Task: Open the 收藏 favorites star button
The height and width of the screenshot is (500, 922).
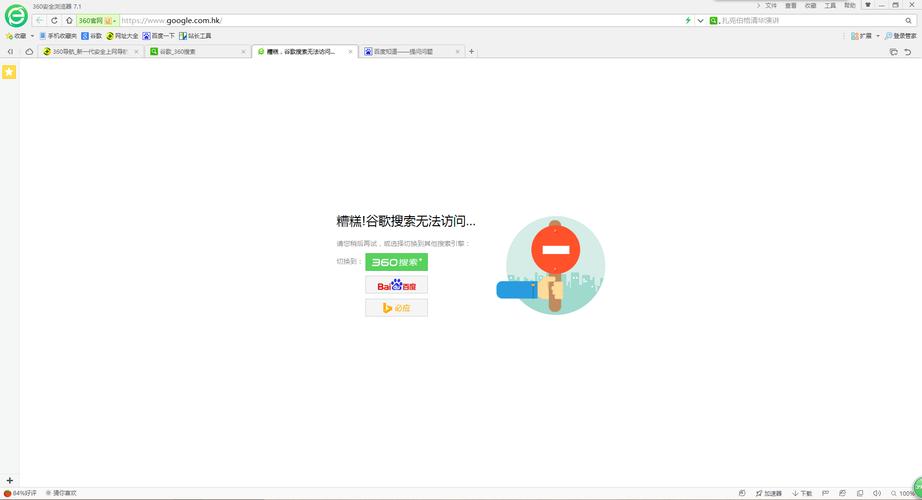Action: click(x=16, y=36)
